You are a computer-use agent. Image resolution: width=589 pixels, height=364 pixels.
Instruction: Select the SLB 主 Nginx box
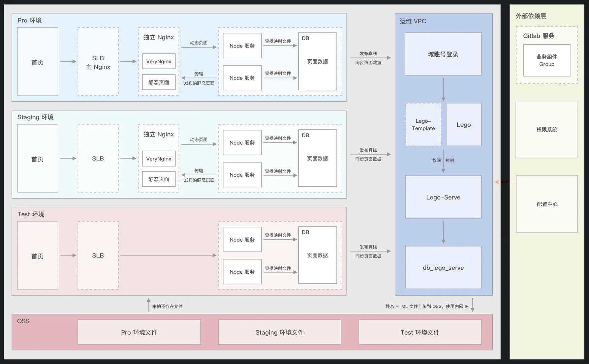[98, 61]
